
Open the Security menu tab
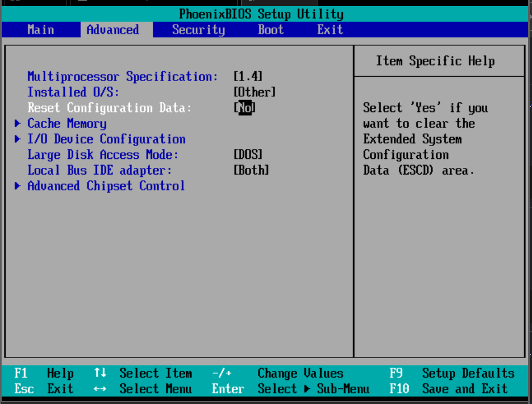[199, 30]
